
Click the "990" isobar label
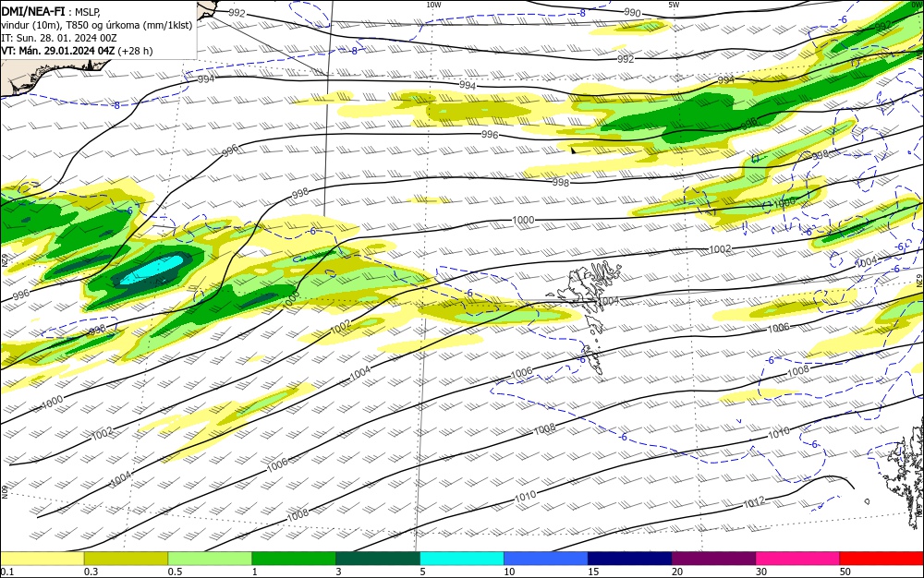click(x=632, y=12)
